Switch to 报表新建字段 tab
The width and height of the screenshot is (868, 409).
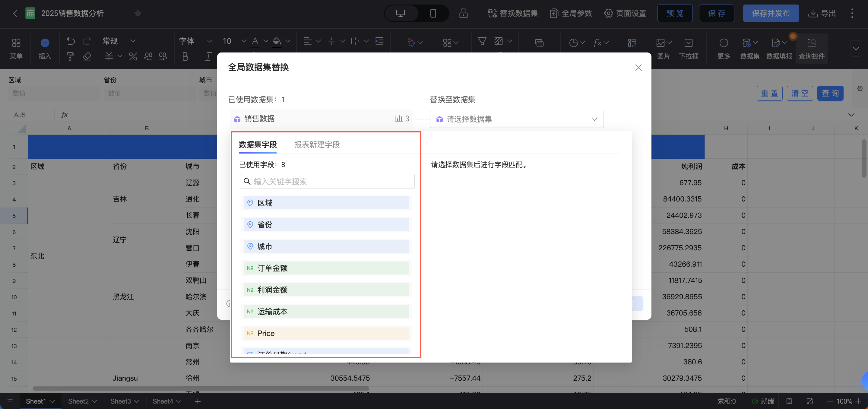tap(317, 144)
